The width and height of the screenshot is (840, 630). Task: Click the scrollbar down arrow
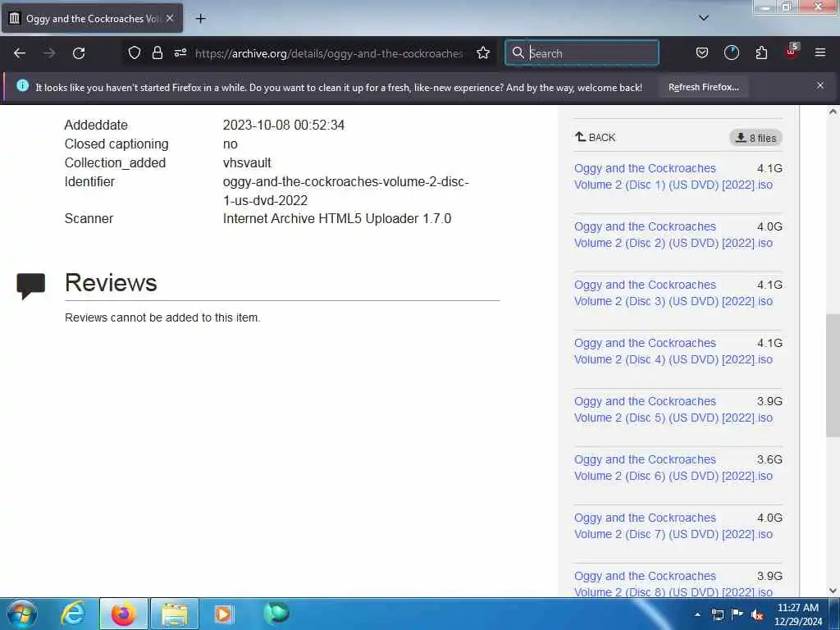point(833,591)
